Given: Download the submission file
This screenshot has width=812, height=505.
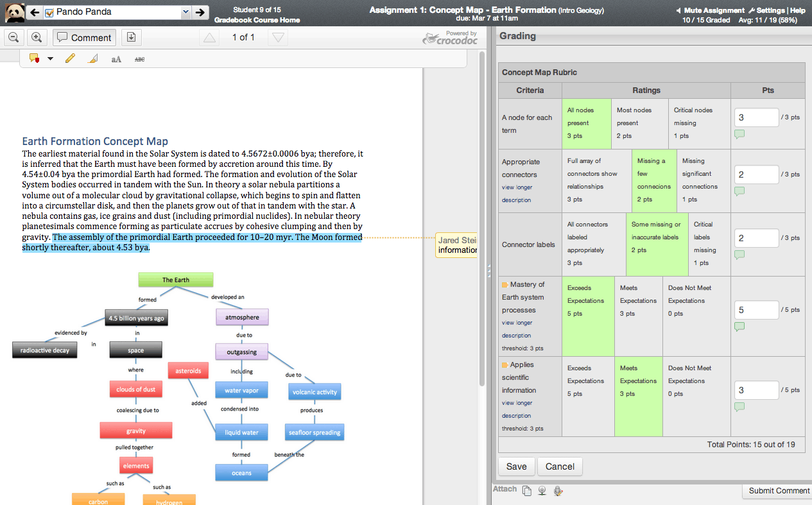Looking at the screenshot, I should tap(131, 37).
